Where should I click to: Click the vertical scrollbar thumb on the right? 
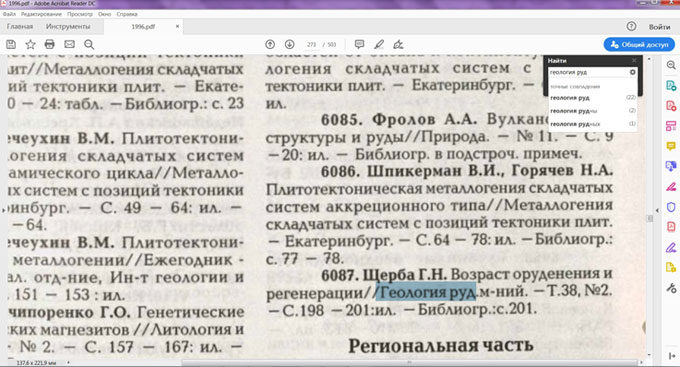[x=650, y=218]
